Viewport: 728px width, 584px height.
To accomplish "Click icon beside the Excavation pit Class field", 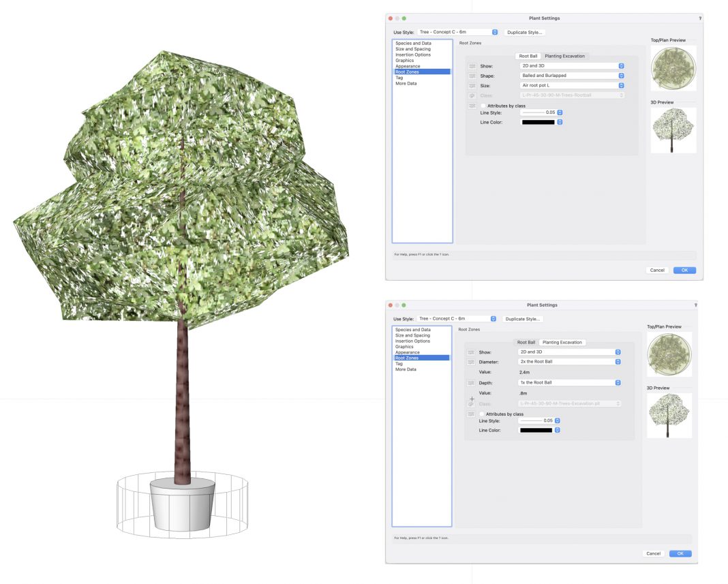I will (x=470, y=404).
